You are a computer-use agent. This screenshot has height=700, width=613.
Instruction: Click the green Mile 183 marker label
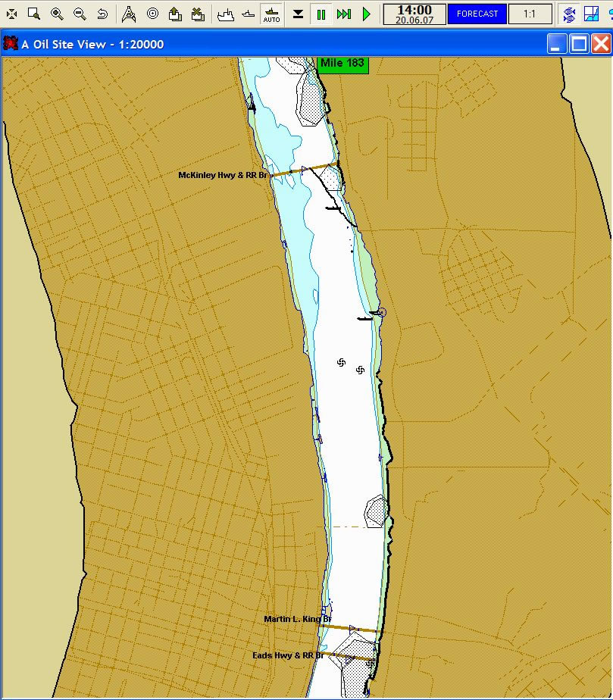tap(342, 64)
